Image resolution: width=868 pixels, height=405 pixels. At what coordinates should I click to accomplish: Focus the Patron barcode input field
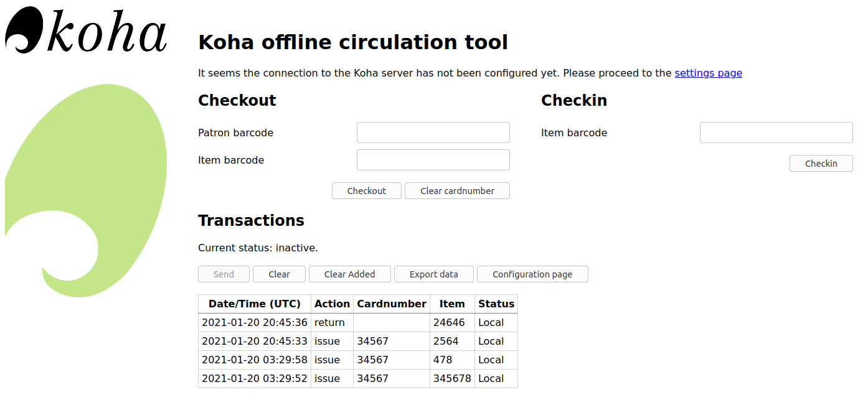(433, 133)
